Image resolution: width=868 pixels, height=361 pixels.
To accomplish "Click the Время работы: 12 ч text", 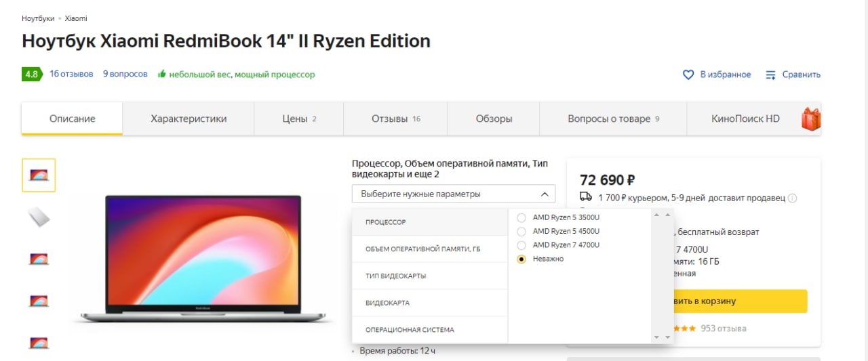I will (397, 351).
